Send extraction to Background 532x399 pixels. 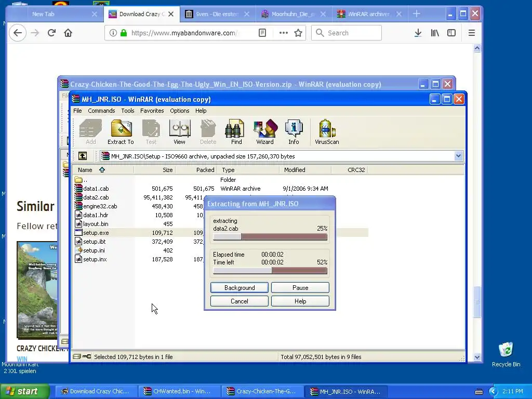(x=239, y=287)
